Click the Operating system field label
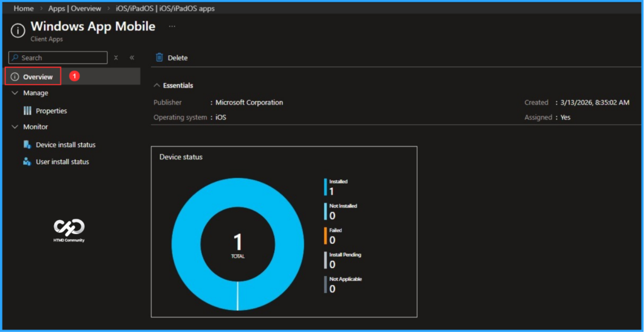The height and width of the screenshot is (332, 644). coord(180,117)
